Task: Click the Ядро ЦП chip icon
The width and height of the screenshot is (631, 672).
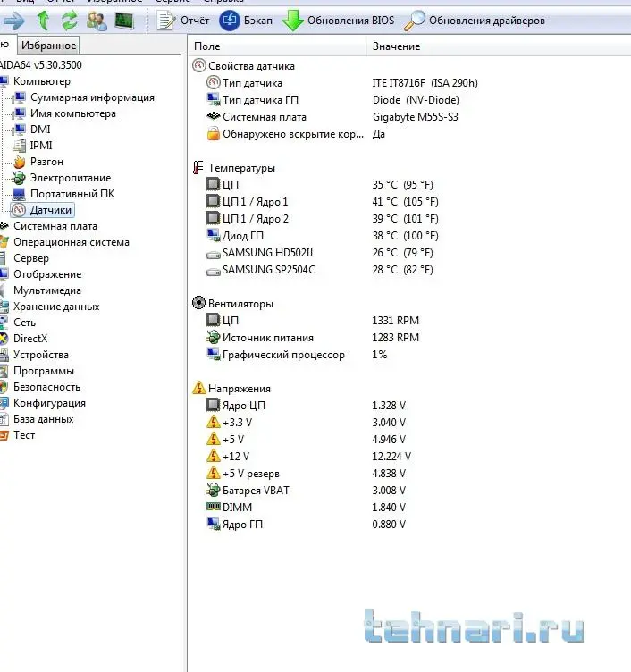Action: tap(213, 405)
